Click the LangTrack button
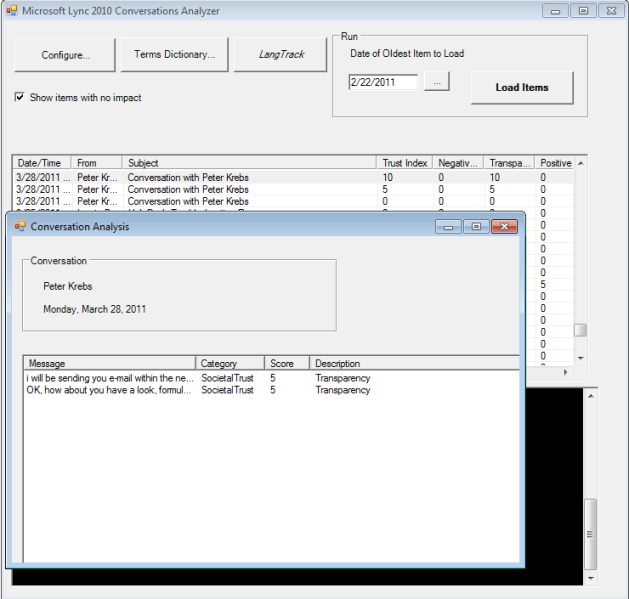 tap(281, 55)
